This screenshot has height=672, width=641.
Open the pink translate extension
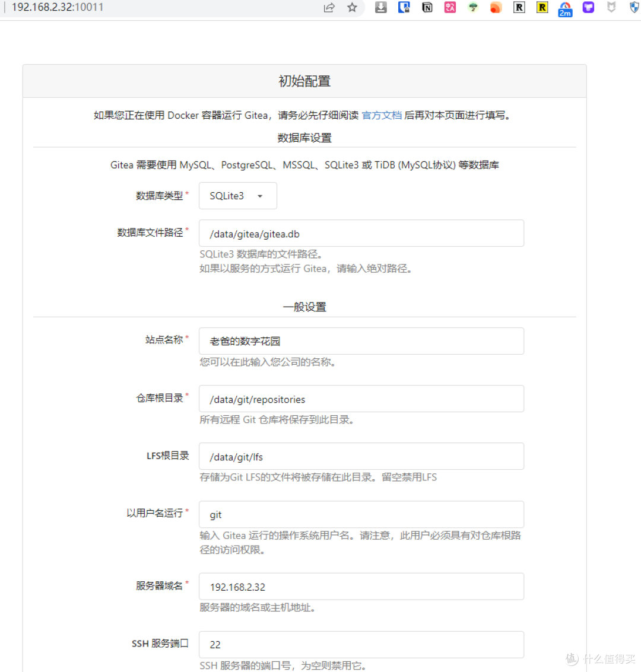tap(449, 8)
